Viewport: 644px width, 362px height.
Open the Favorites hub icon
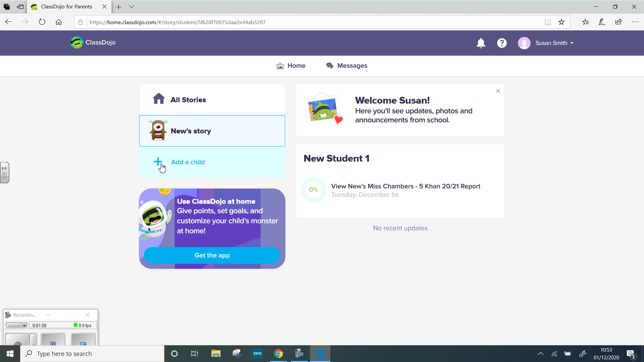(x=586, y=22)
